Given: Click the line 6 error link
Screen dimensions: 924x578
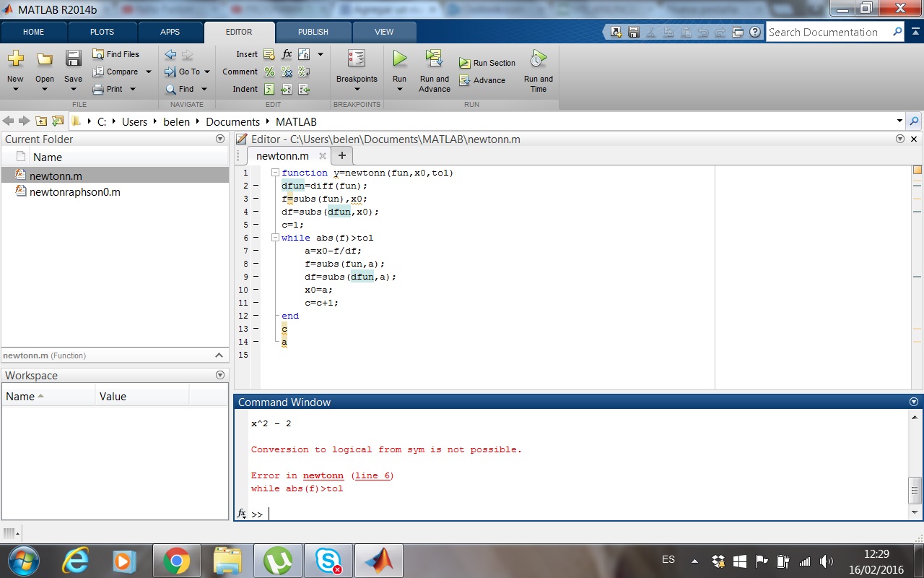Looking at the screenshot, I should coord(372,475).
